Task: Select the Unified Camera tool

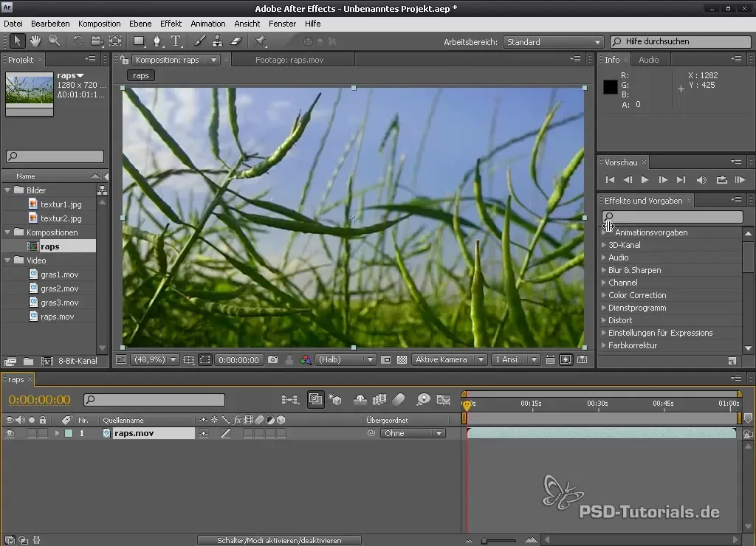Action: point(97,41)
